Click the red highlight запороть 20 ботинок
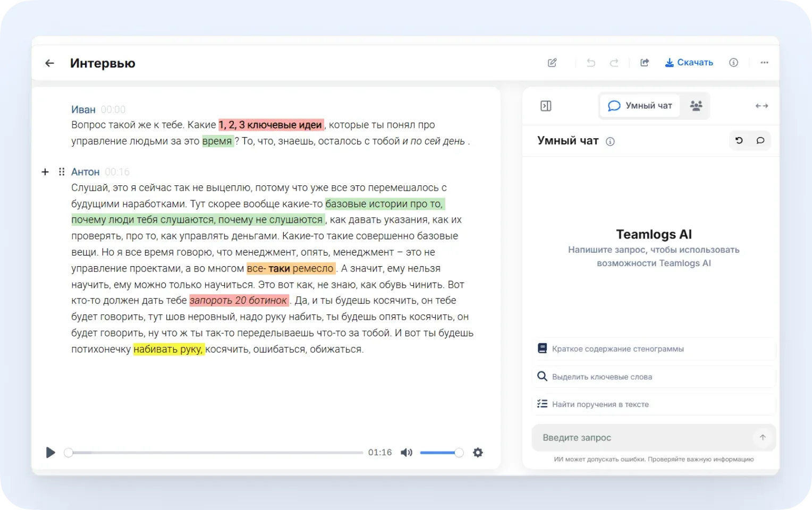 [x=239, y=301]
